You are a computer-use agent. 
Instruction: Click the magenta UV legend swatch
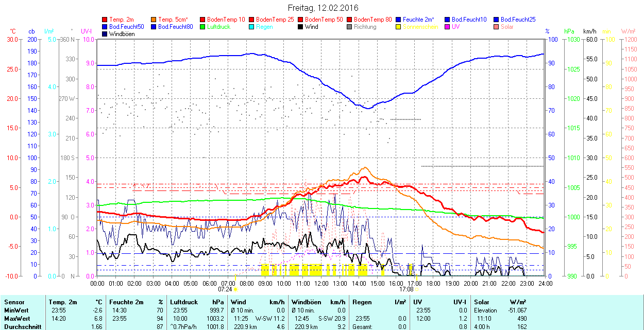pos(447,26)
